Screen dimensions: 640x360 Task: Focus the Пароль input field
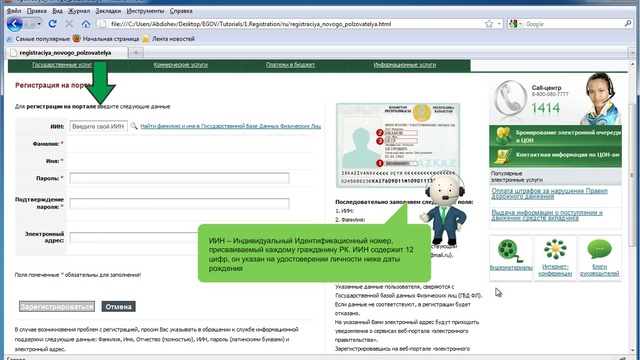click(x=179, y=178)
